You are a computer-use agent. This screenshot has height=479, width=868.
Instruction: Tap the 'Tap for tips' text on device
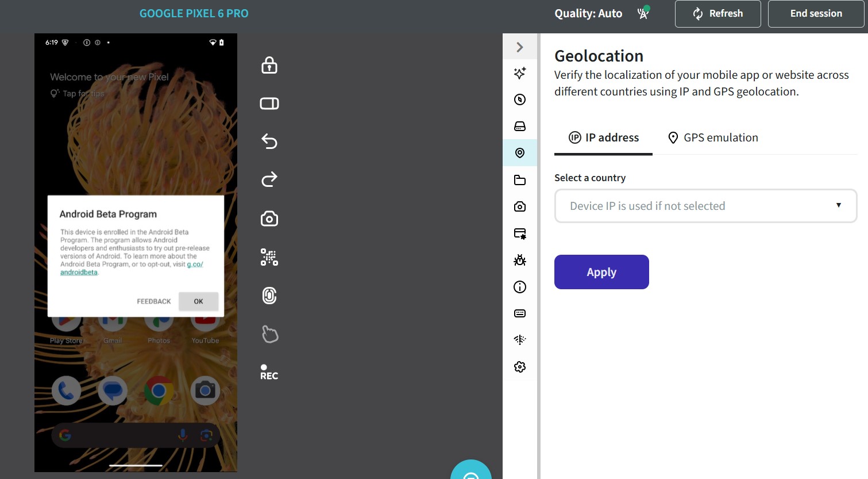[83, 94]
